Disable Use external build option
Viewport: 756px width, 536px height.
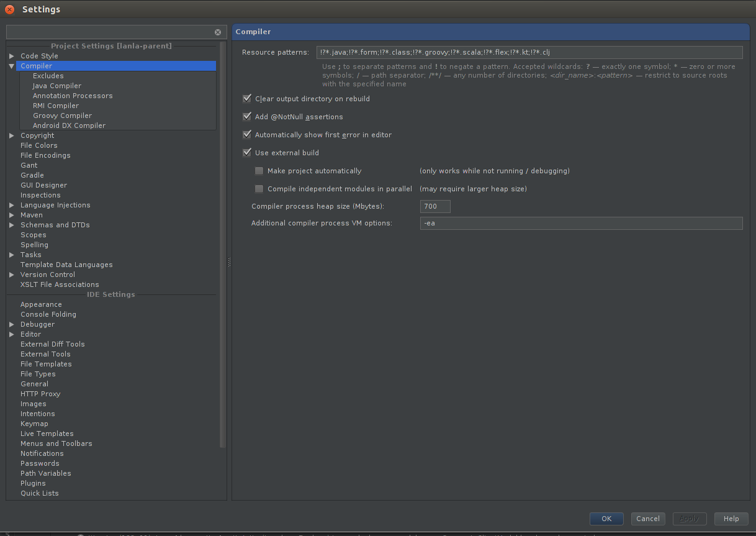[x=247, y=153]
